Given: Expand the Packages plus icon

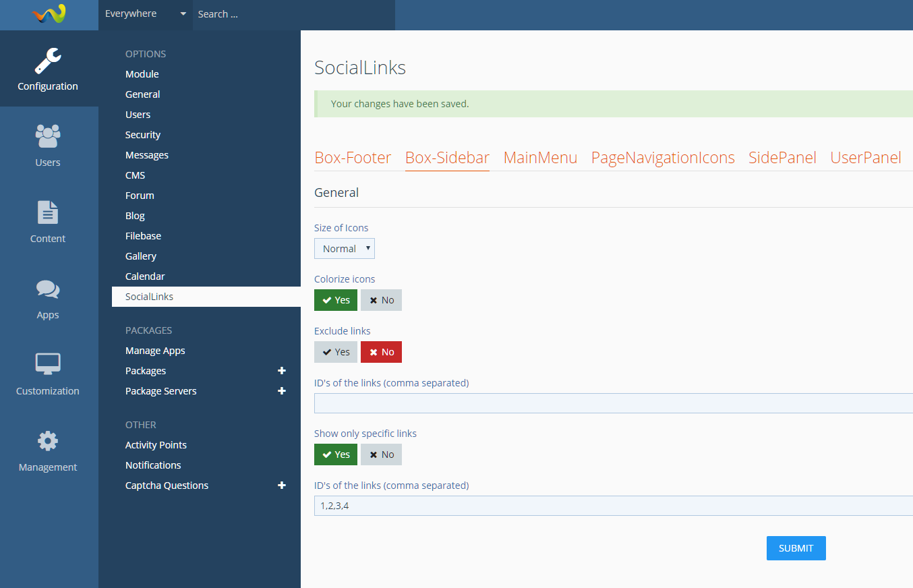Looking at the screenshot, I should [x=282, y=371].
